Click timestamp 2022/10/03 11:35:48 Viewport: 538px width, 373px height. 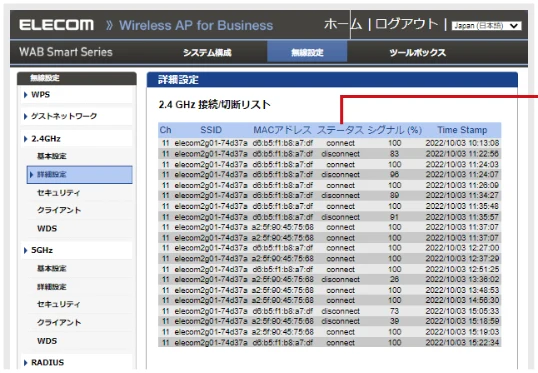(x=462, y=206)
